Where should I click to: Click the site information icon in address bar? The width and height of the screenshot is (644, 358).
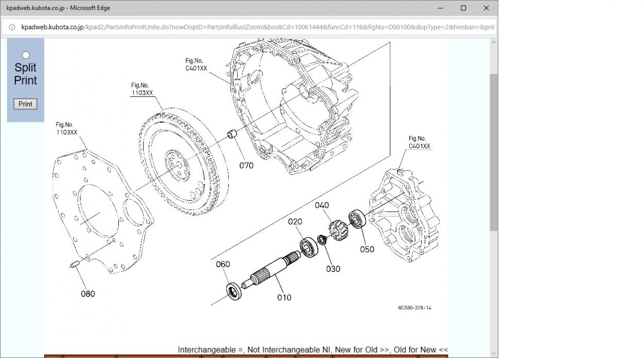pos(12,27)
